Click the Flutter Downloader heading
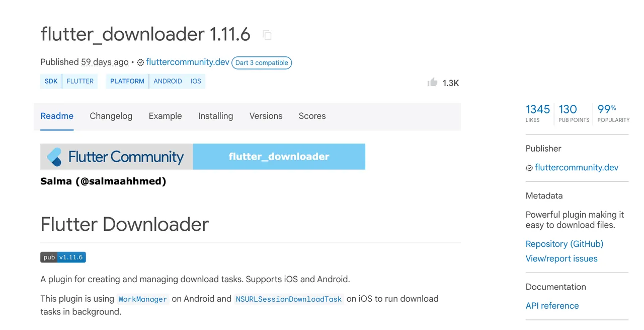This screenshot has width=644, height=330. [x=124, y=224]
